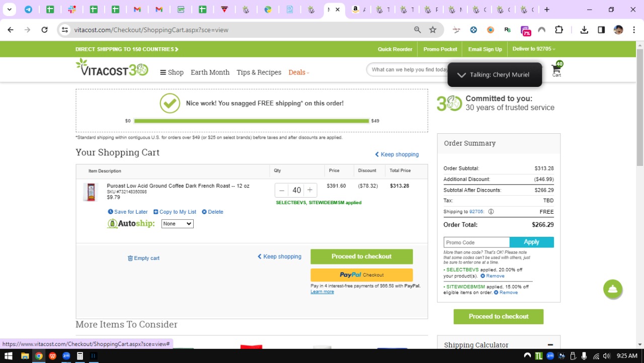The height and width of the screenshot is (363, 644).
Task: Click Copy to My List link
Action: (x=175, y=212)
